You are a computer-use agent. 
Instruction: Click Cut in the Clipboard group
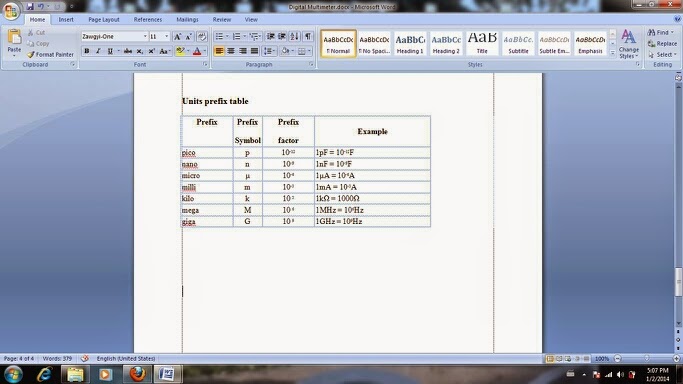pyautogui.click(x=36, y=33)
